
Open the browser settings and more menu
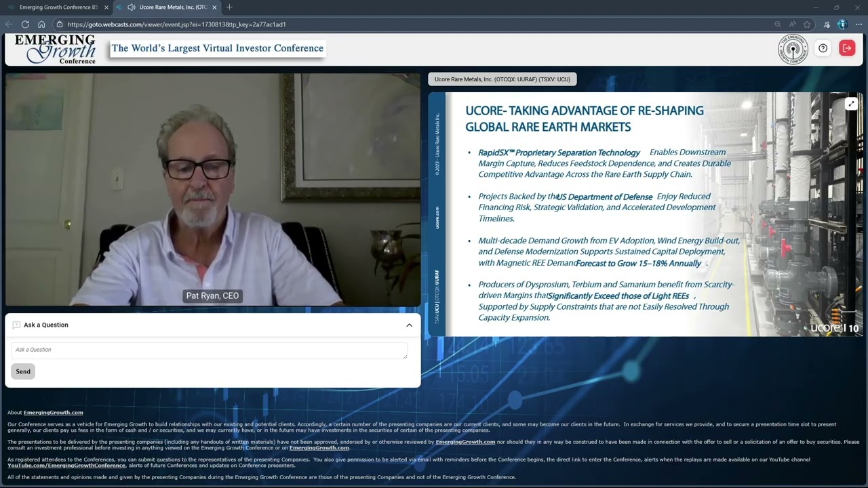click(858, 24)
